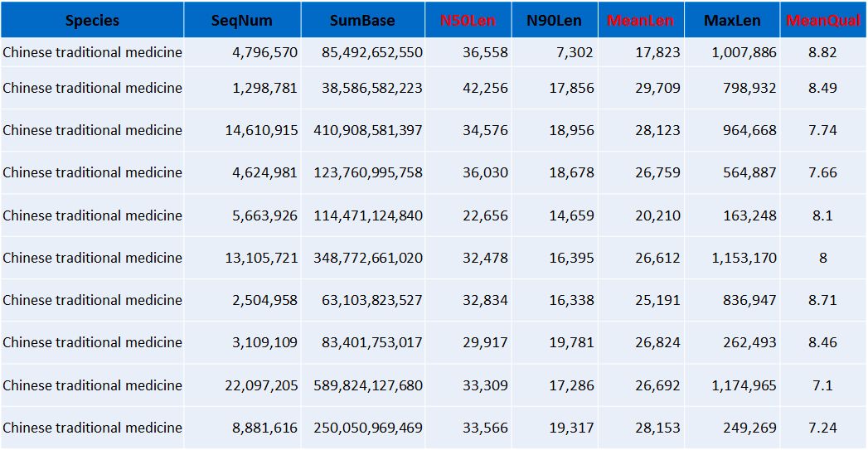Select the red MeanLen header
This screenshot has width=868, height=450.
click(x=640, y=20)
